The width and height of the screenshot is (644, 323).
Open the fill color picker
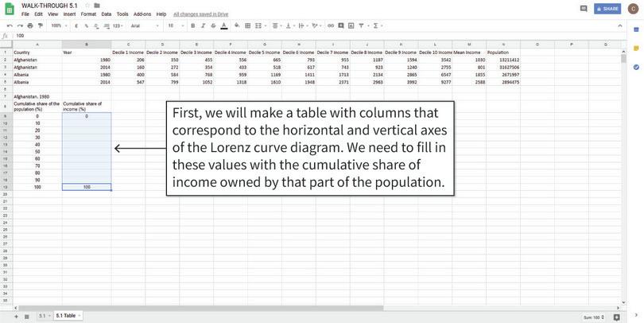tap(237, 25)
